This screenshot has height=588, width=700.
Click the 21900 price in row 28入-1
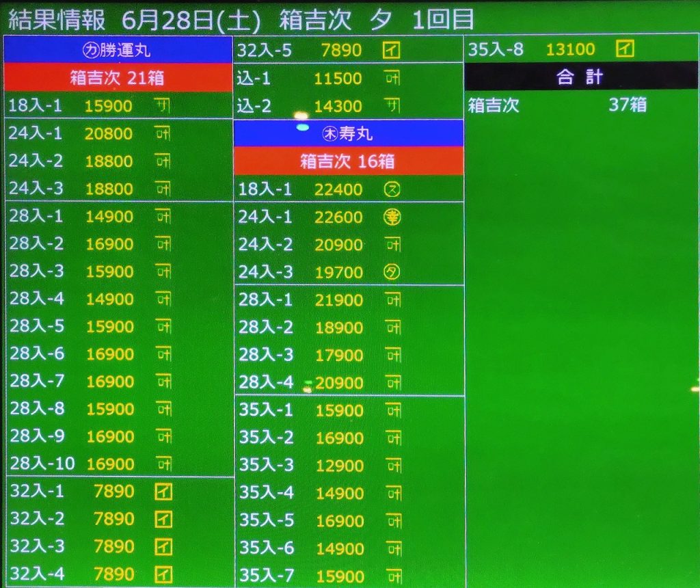point(339,299)
